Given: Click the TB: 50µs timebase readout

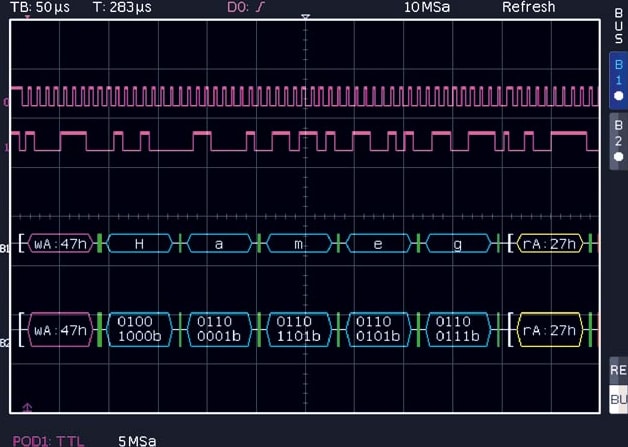Looking at the screenshot, I should [40, 7].
